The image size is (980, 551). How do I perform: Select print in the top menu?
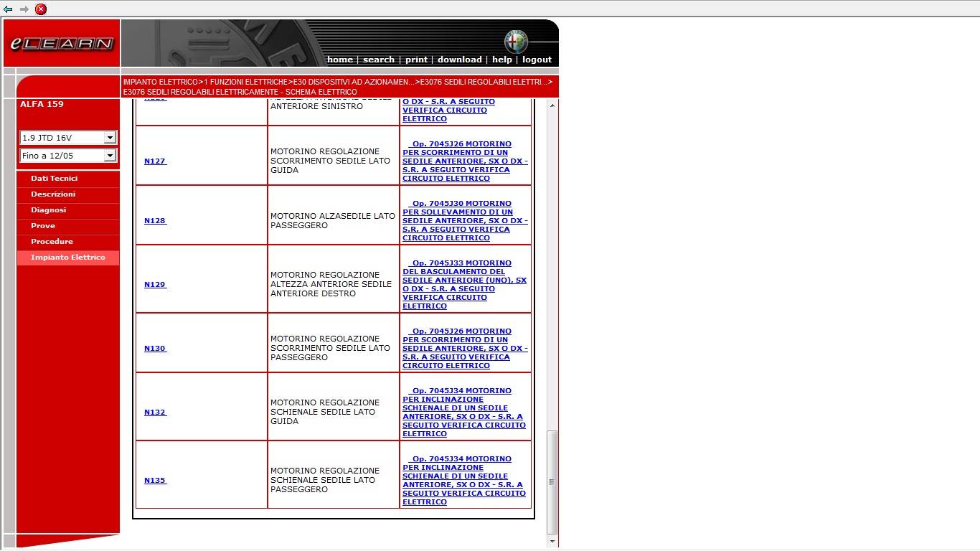click(416, 60)
